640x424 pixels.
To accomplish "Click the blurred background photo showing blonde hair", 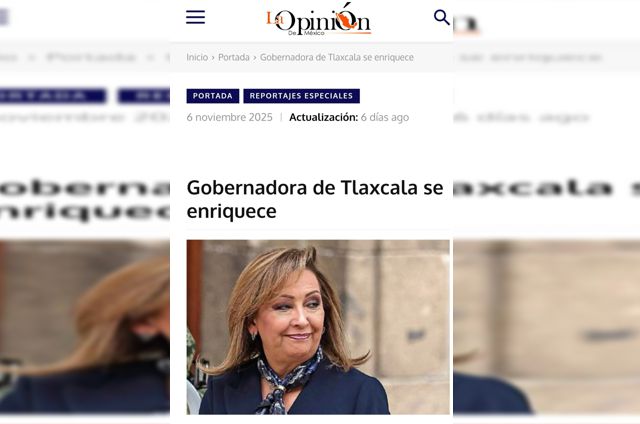I will [85, 327].
